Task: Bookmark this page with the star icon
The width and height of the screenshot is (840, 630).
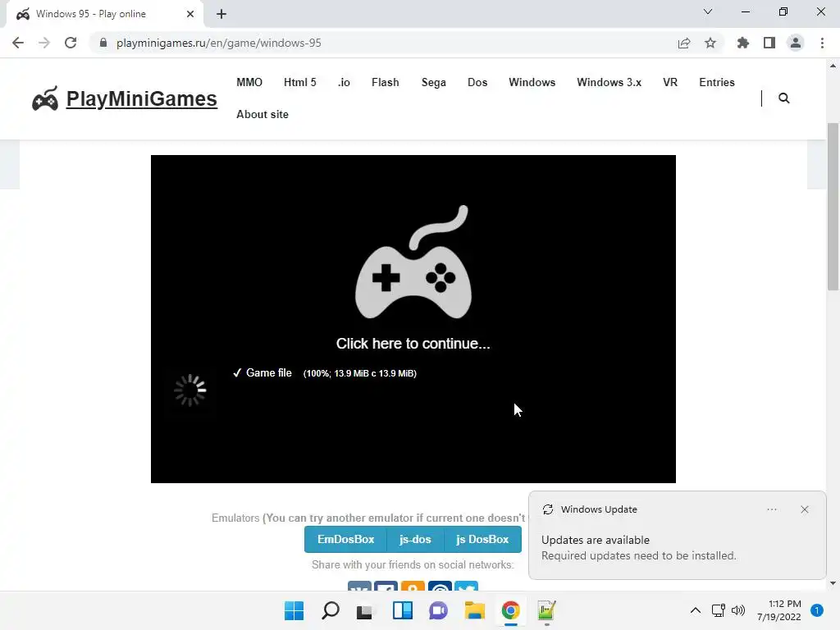Action: coord(710,43)
